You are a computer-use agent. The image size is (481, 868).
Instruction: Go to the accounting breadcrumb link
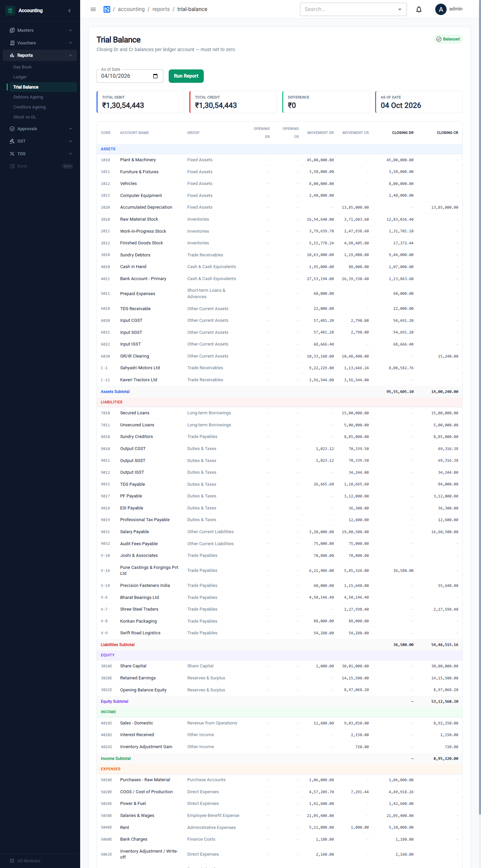tap(131, 9)
